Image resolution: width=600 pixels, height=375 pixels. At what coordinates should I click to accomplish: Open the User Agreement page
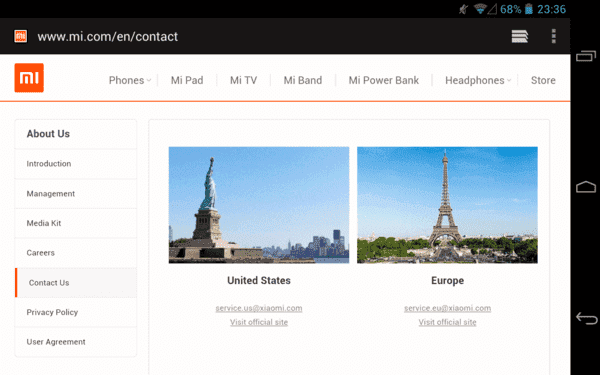click(x=76, y=342)
